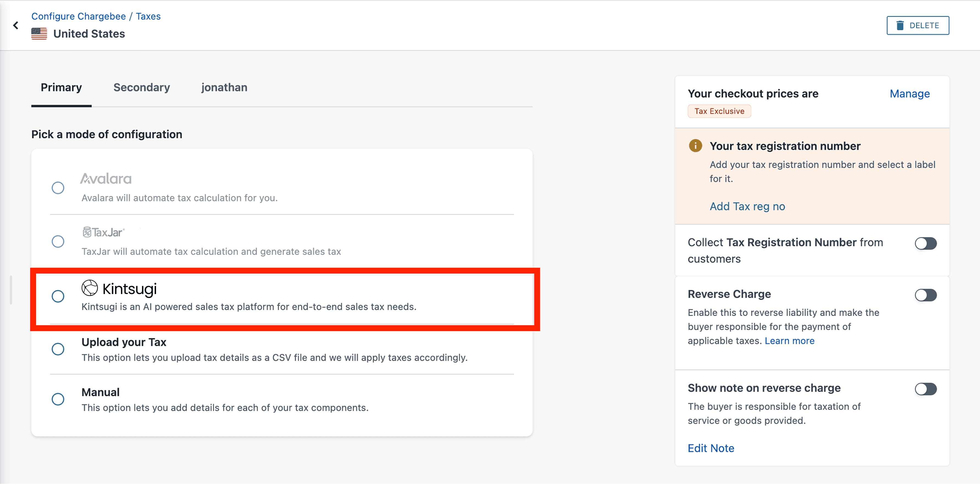Click the back arrow chevron
This screenshot has width=980, height=484.
tap(16, 26)
